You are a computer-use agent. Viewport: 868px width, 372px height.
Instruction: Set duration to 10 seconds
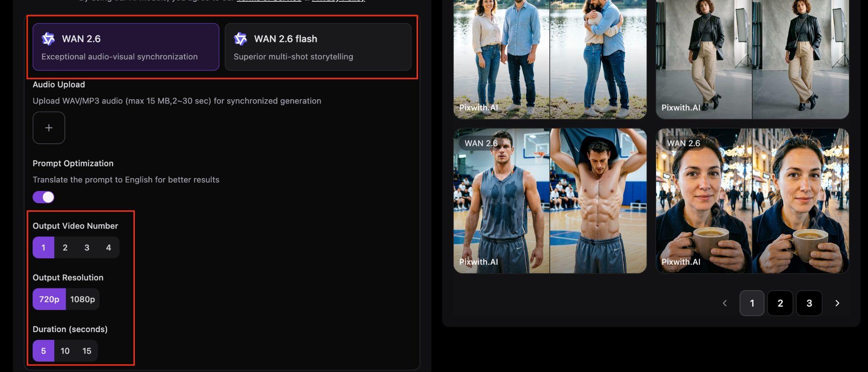click(65, 351)
